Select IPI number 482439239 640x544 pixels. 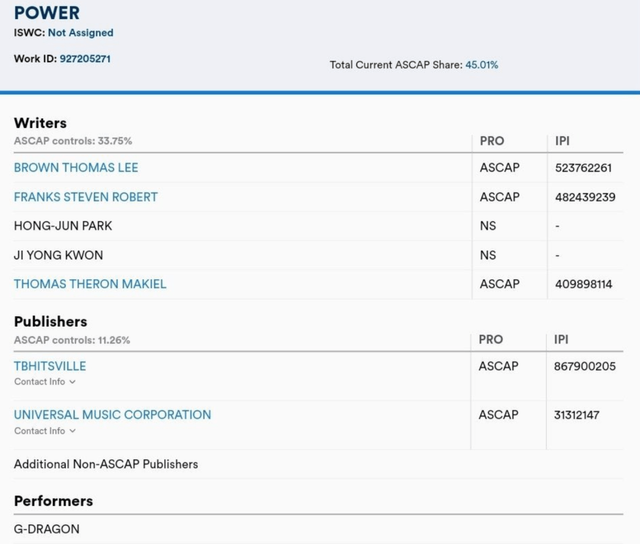(584, 197)
